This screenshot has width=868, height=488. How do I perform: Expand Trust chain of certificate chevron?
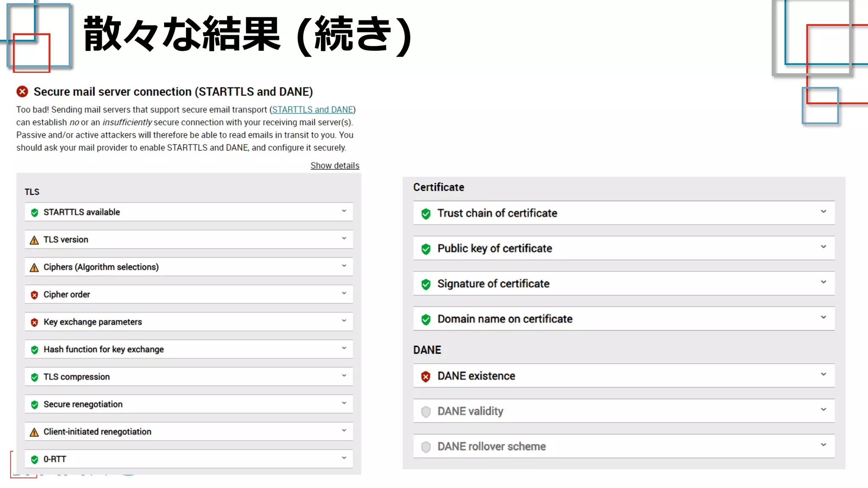[823, 211]
